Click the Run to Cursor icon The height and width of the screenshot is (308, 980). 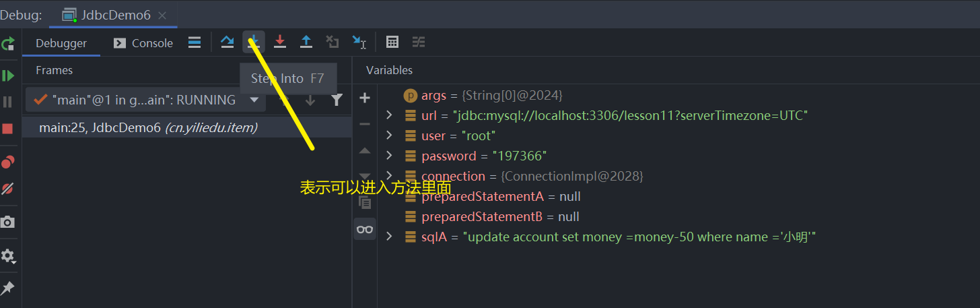(x=359, y=42)
